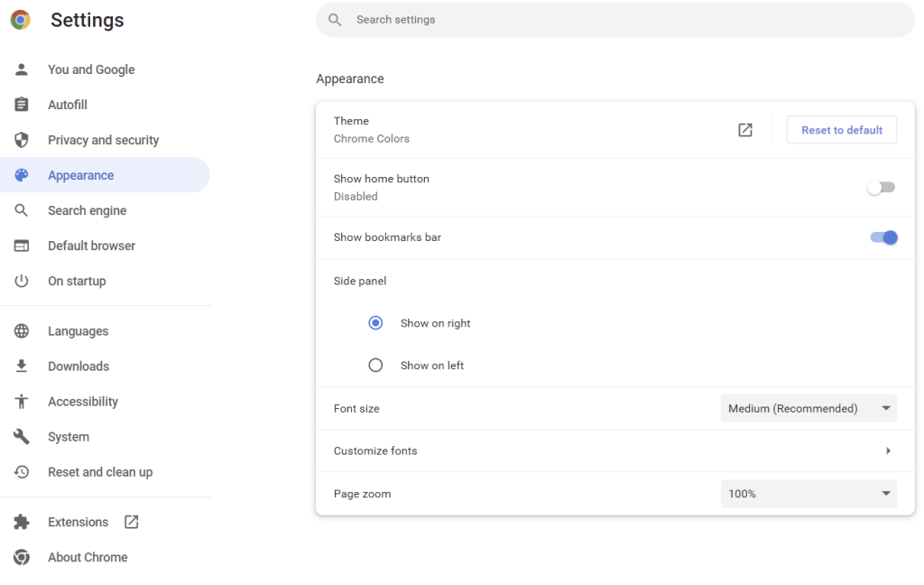Click the System wrench icon
The image size is (924, 585).
[x=22, y=436]
